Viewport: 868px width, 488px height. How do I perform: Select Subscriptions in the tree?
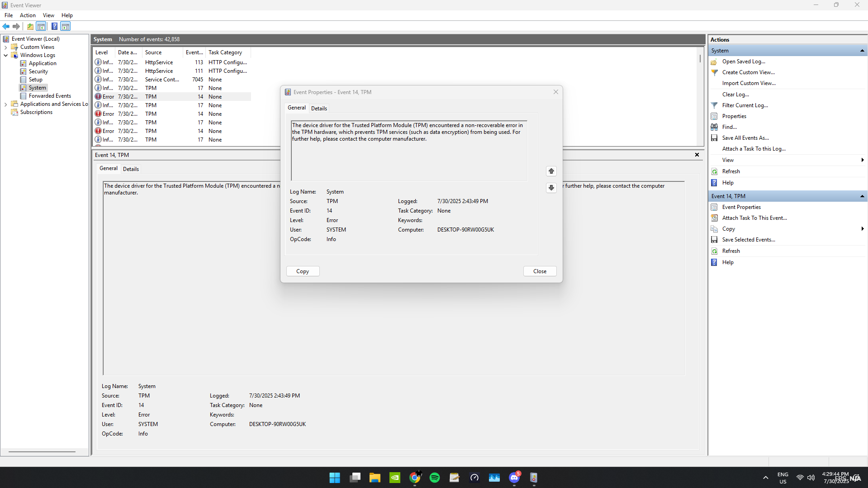pos(36,112)
